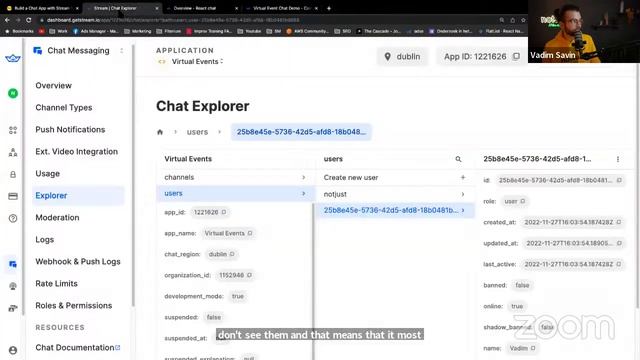Select Explorer in the sidebar
Screen dimensions: 640x360
[78, 196]
